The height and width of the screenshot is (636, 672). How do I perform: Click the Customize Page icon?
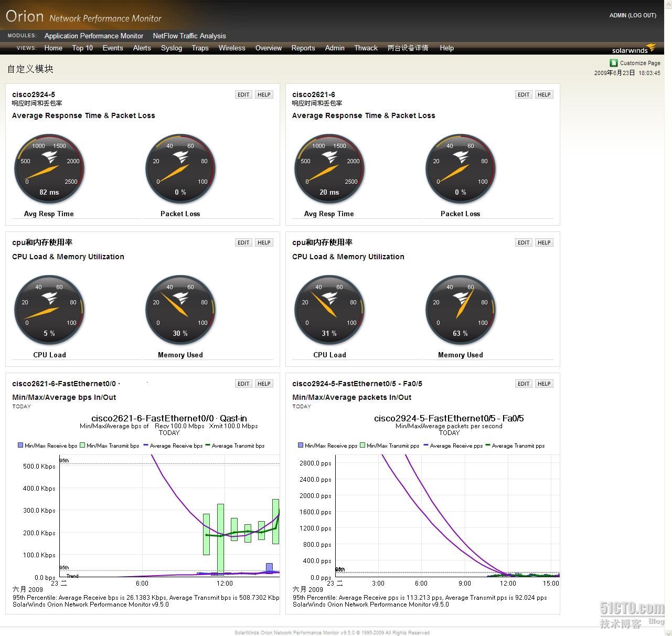(x=613, y=62)
